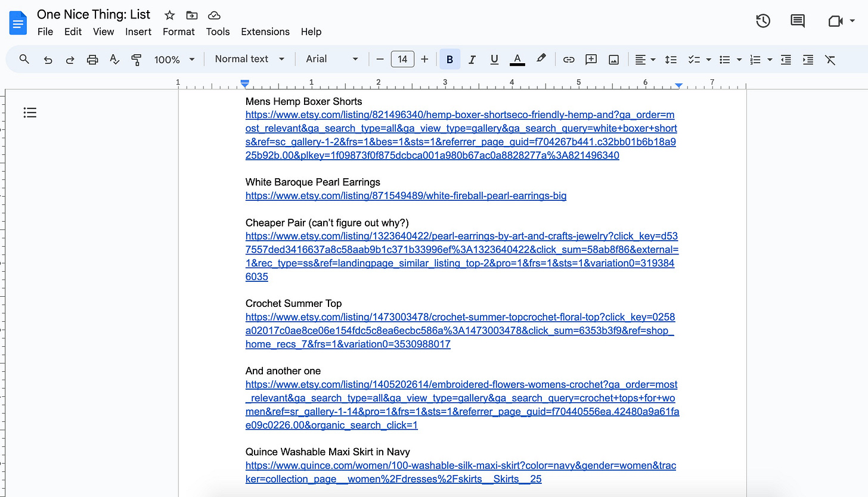Toggle bold formatting
The image size is (868, 497).
449,59
